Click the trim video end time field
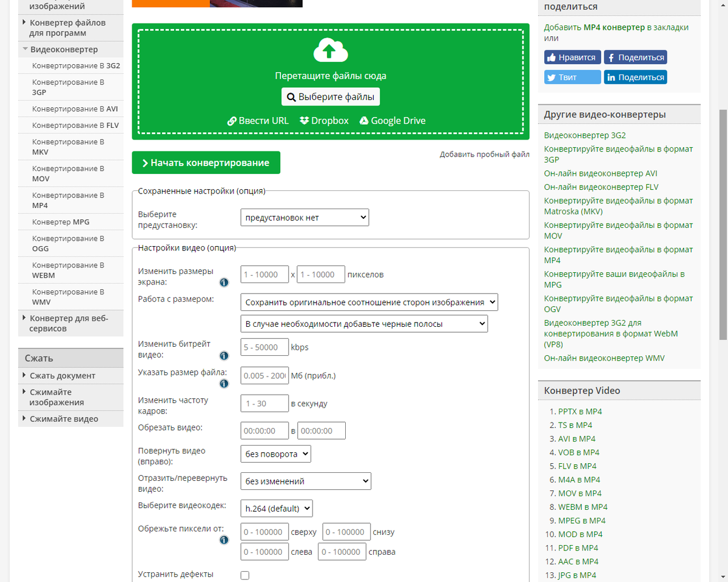The height and width of the screenshot is (582, 728). click(322, 431)
